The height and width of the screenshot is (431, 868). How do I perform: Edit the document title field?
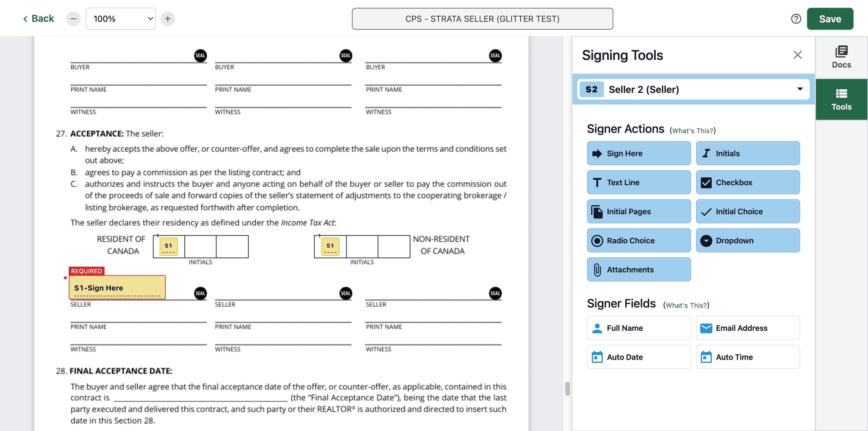(x=482, y=19)
